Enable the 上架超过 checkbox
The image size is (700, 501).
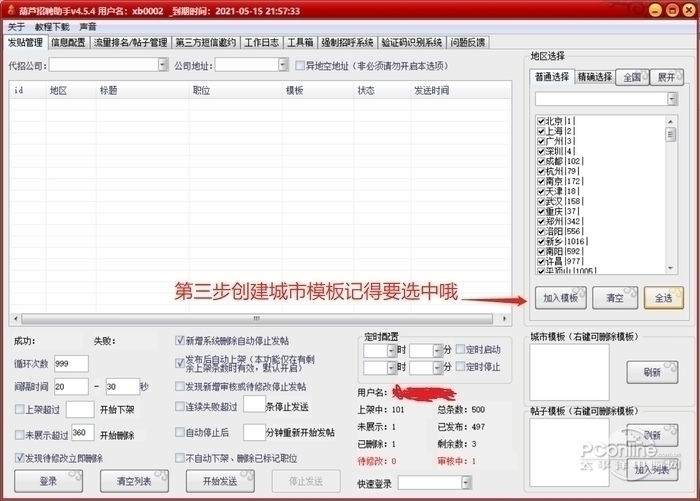[x=20, y=409]
